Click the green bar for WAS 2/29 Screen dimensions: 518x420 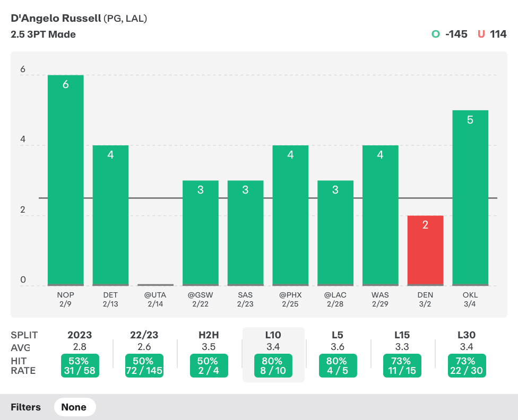380,215
